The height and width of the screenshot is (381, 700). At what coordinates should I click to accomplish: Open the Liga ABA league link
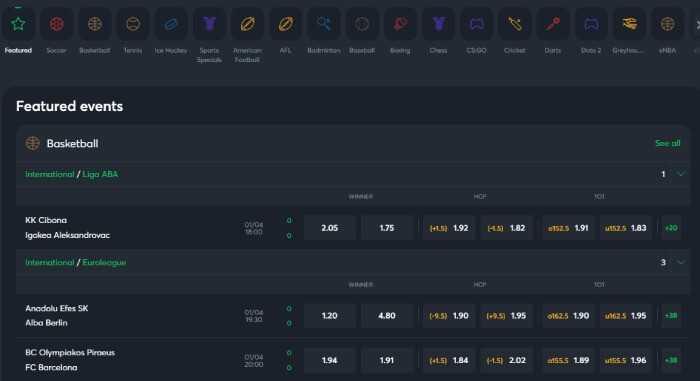100,174
